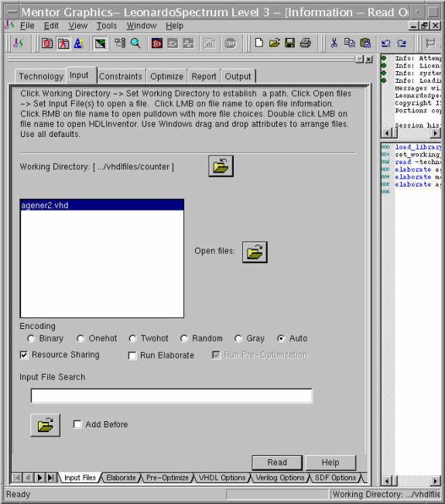Screen dimensions: 445x504
Task: Click the Input File Search folder icon
Action: 46,425
